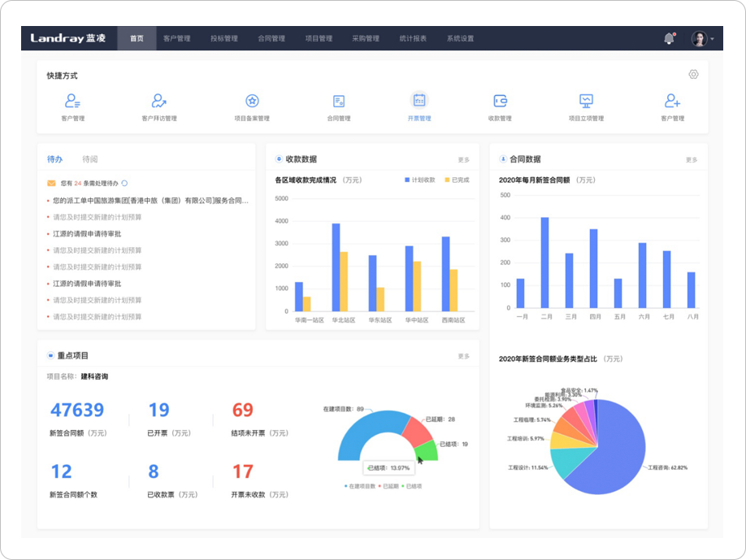The width and height of the screenshot is (746, 560).
Task: Toggle the 在建项目数 legend item
Action: (x=359, y=486)
